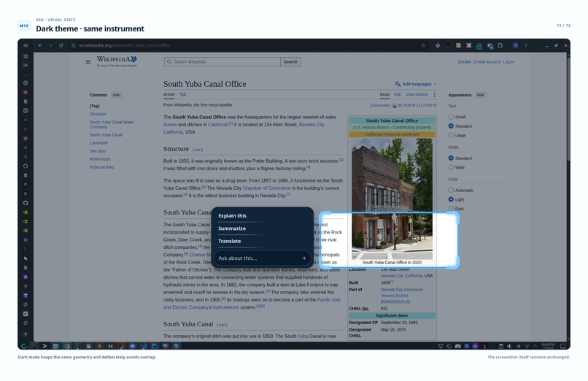Click the brightness icon in system tray
Screen dimensions: 588x381
pyautogui.click(x=518, y=346)
